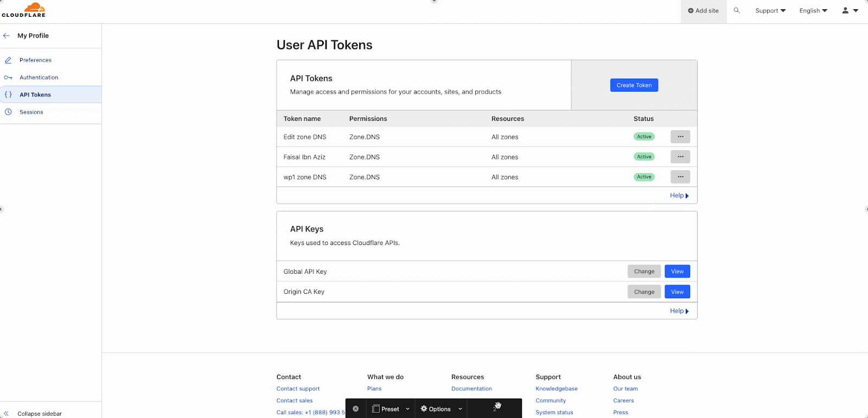
Task: Expand the Support dropdown in the header
Action: click(x=770, y=11)
